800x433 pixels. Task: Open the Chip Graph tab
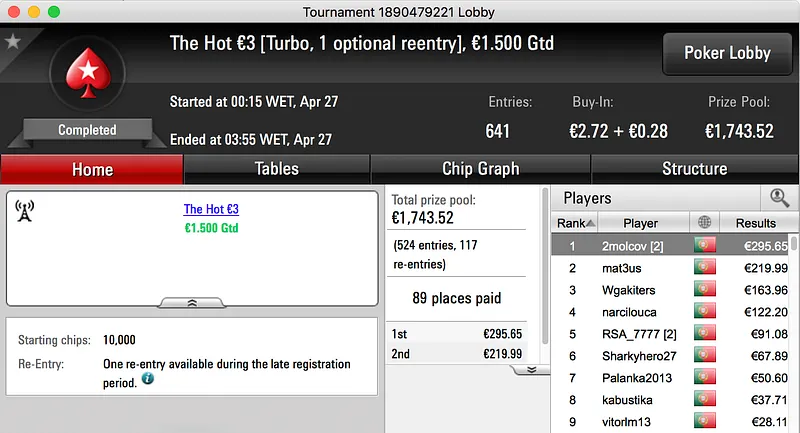pos(480,169)
